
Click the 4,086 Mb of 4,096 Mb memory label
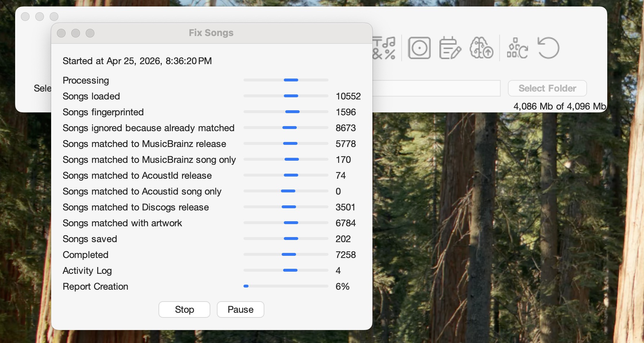559,106
